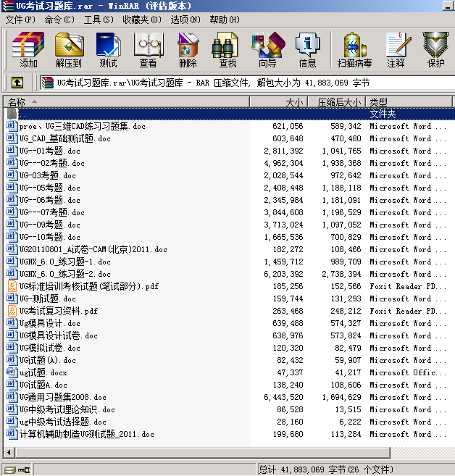Click PDF icon of UG考试复习资料.pdf
This screenshot has width=455, height=476.
tap(12, 311)
